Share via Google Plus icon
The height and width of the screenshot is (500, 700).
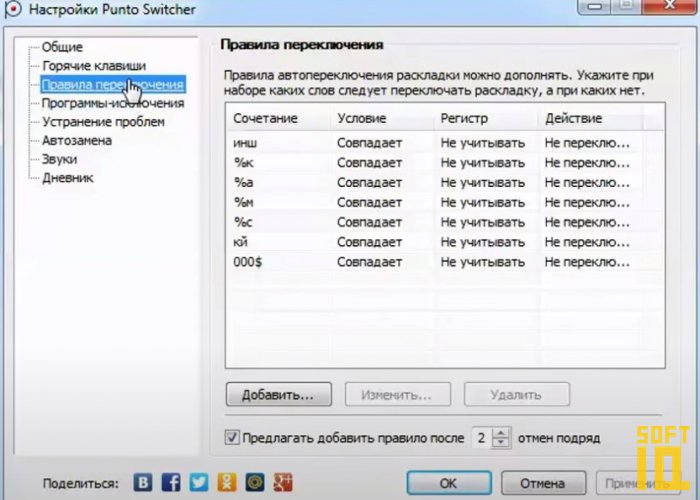tap(283, 483)
